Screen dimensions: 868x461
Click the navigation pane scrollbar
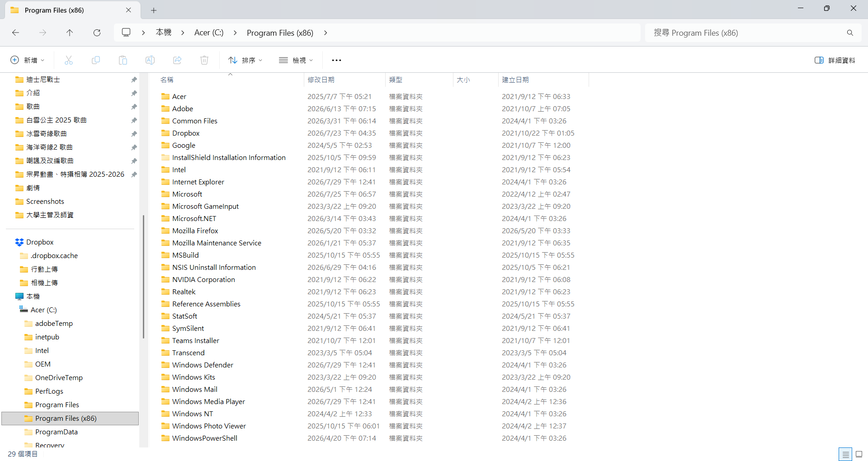tap(143, 277)
